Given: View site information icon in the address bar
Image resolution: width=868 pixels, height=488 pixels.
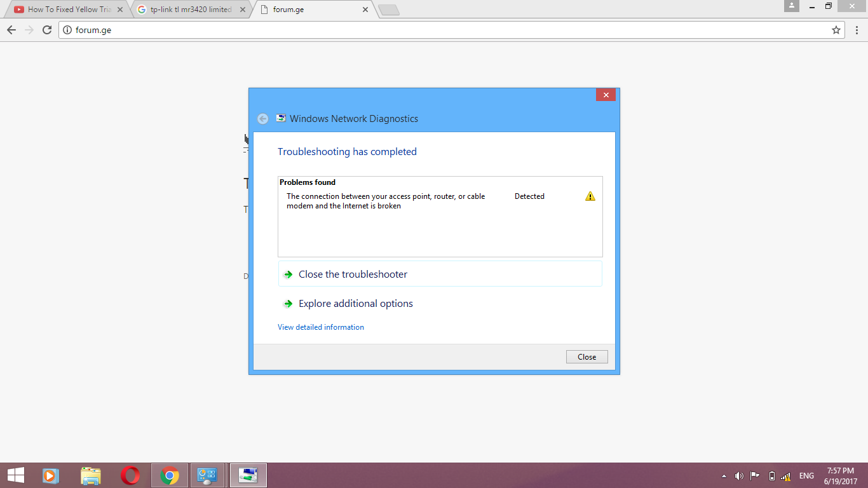Looking at the screenshot, I should 67,30.
